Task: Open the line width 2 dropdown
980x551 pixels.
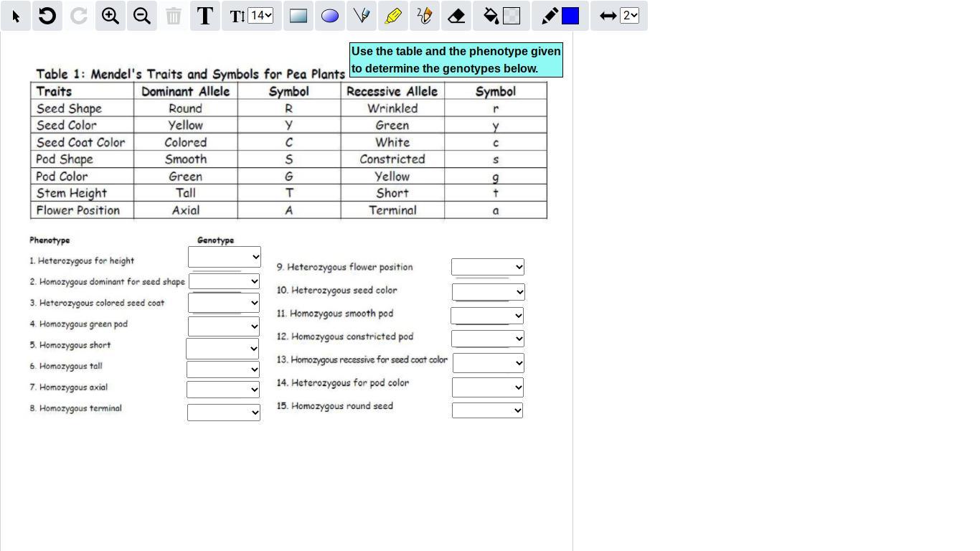Action: (629, 15)
